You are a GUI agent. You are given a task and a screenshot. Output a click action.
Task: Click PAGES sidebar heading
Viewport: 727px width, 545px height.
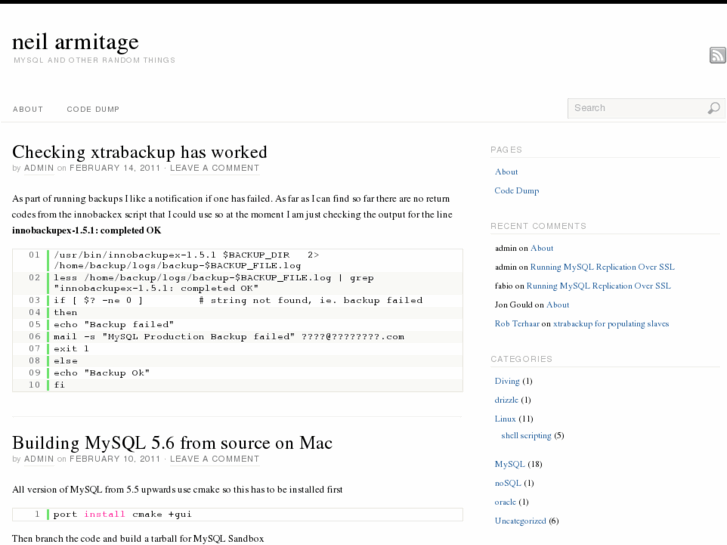[506, 150]
